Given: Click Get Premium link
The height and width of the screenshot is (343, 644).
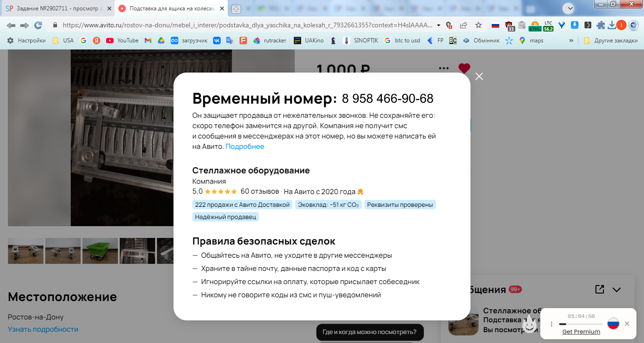Looking at the screenshot, I should click(581, 332).
